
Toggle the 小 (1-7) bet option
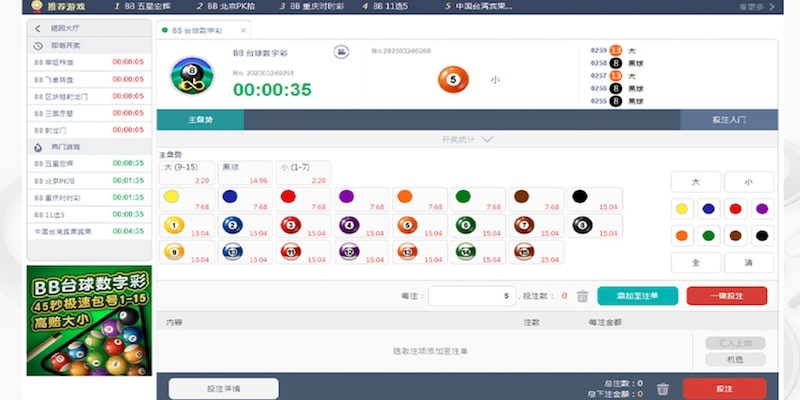coord(301,173)
